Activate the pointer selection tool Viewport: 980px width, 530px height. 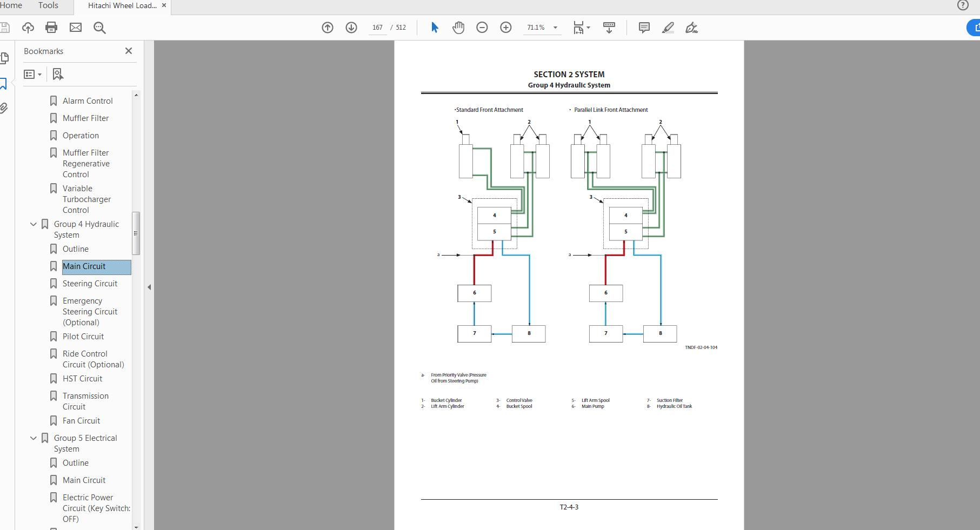435,27
